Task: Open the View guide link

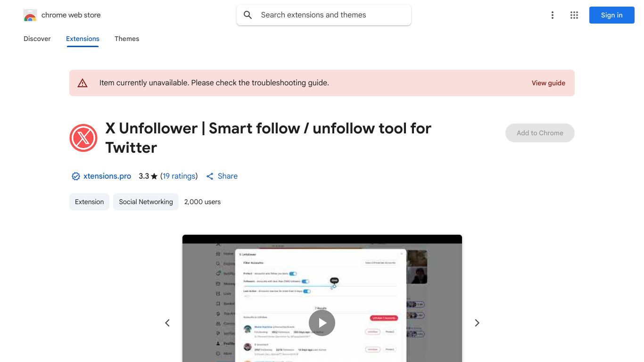Action: point(548,83)
